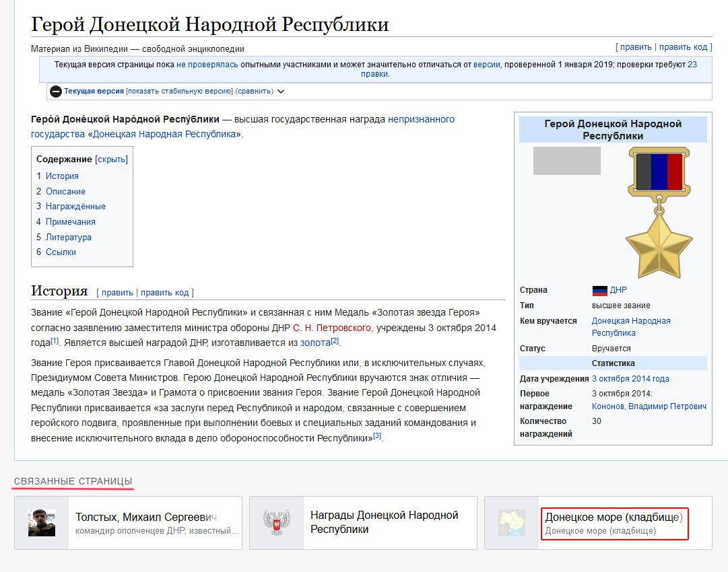Screen dimensions: 728x572
Task: Open the '3 октября 2014 года' link
Action: pos(630,379)
